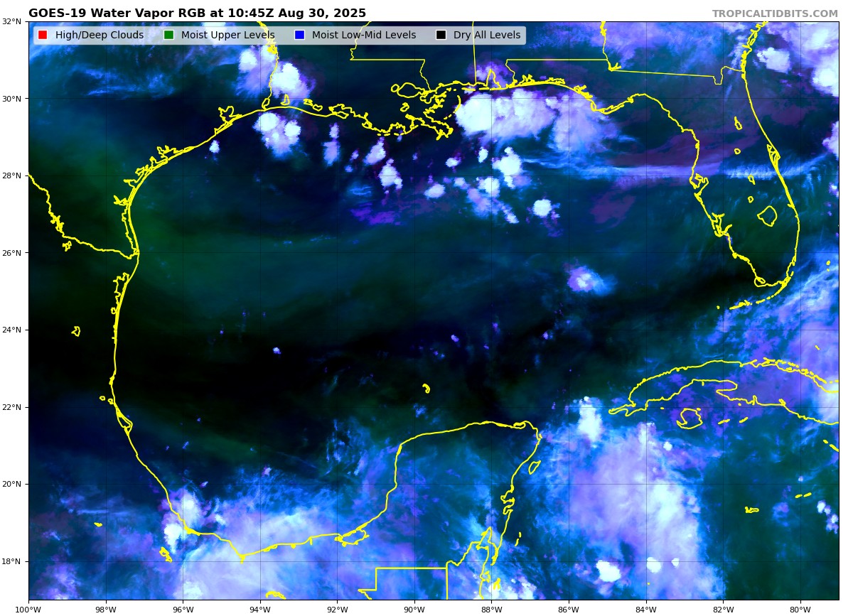This screenshot has width=853, height=616.
Task: Click the 92°W longitude label
Action: (x=337, y=609)
